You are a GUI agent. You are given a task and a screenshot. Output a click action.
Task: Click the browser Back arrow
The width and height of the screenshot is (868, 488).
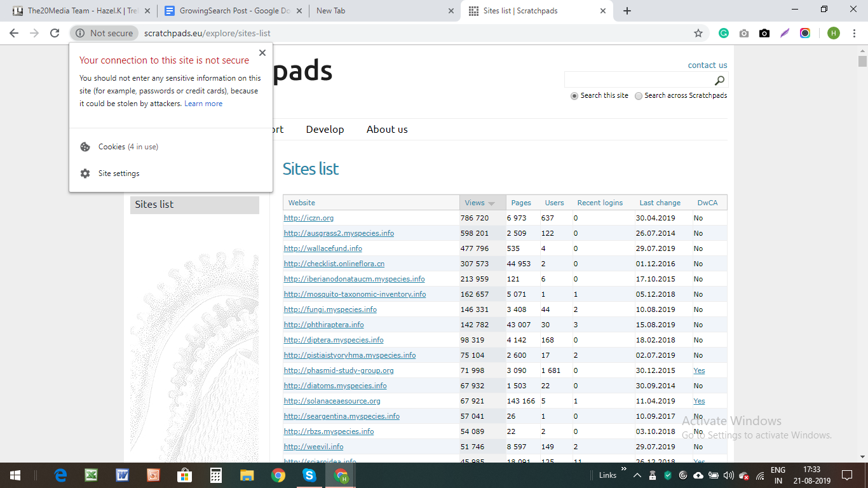[x=14, y=33]
